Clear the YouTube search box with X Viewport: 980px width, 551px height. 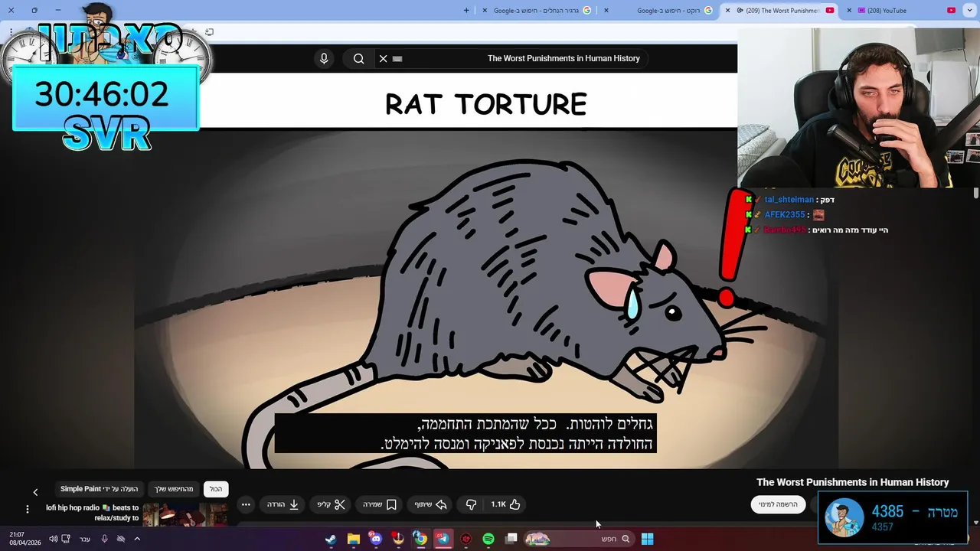coord(384,58)
